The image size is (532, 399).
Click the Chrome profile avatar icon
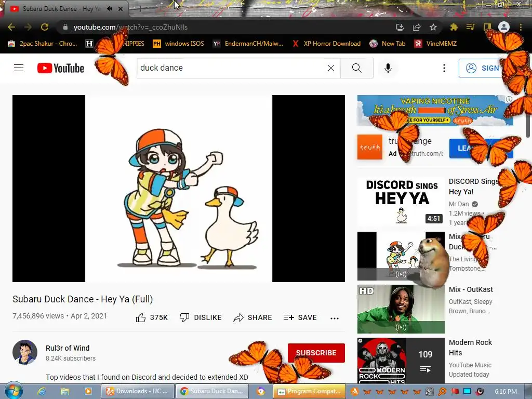[504, 27]
